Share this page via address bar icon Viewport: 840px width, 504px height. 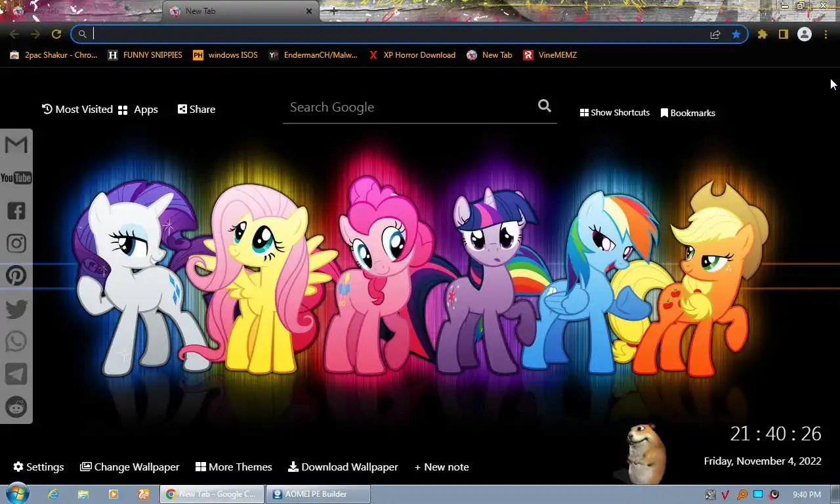715,34
